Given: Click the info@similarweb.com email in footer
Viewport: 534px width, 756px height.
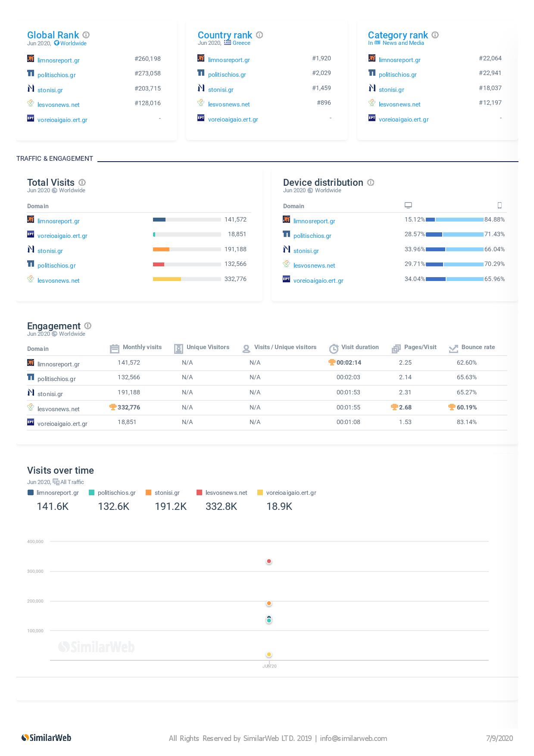Looking at the screenshot, I should pyautogui.click(x=353, y=738).
